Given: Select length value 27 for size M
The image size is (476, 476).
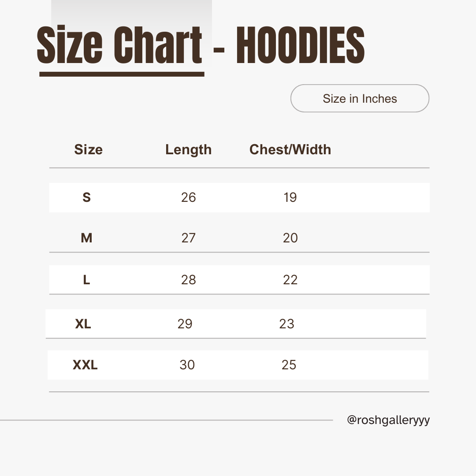Looking at the screenshot, I should [x=188, y=238].
